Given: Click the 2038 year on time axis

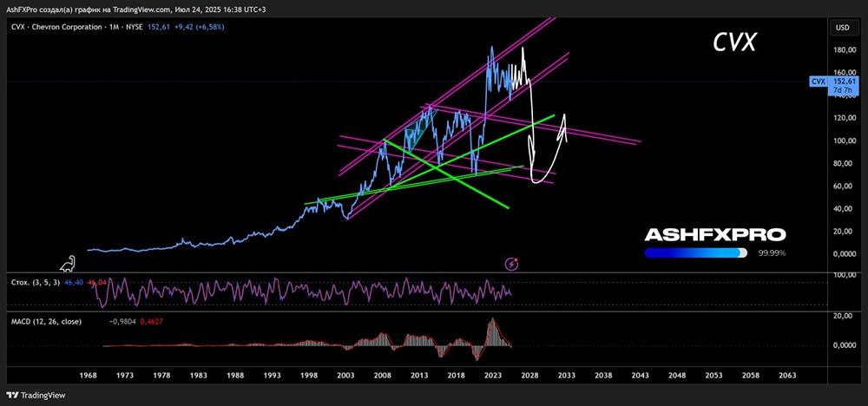Looking at the screenshot, I should pyautogui.click(x=603, y=375).
